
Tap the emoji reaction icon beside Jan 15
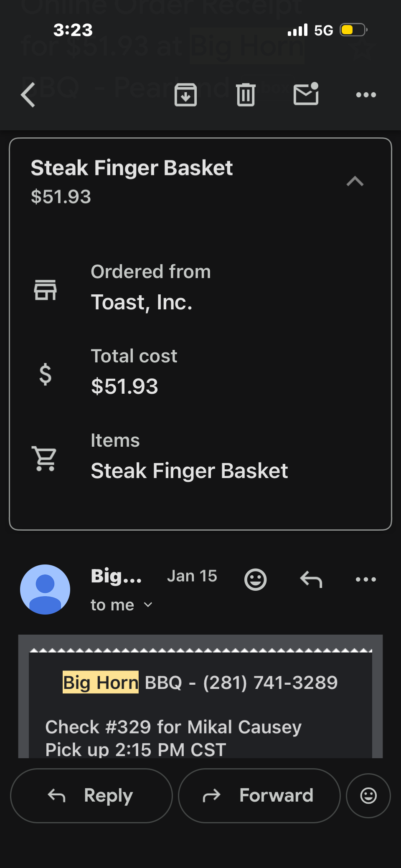click(255, 580)
